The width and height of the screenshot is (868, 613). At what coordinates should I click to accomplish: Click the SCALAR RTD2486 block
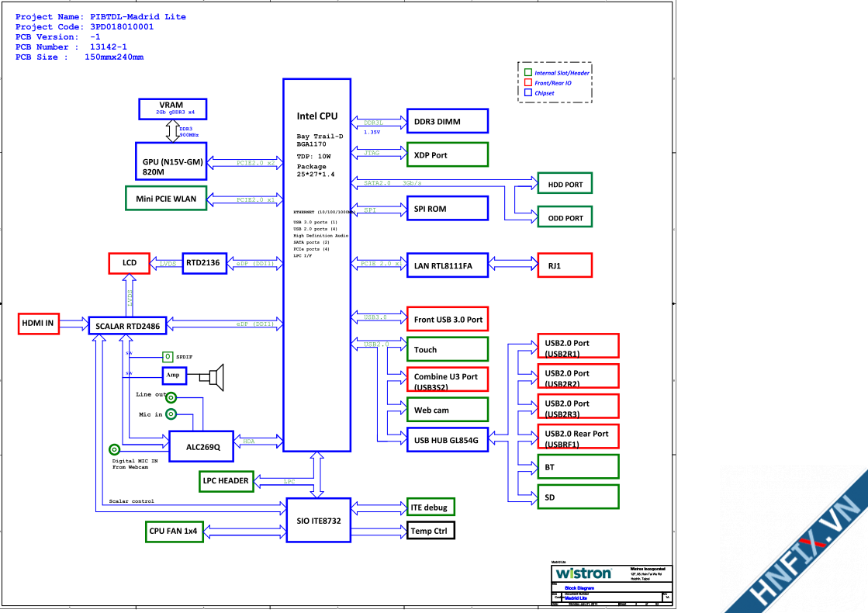[128, 326]
